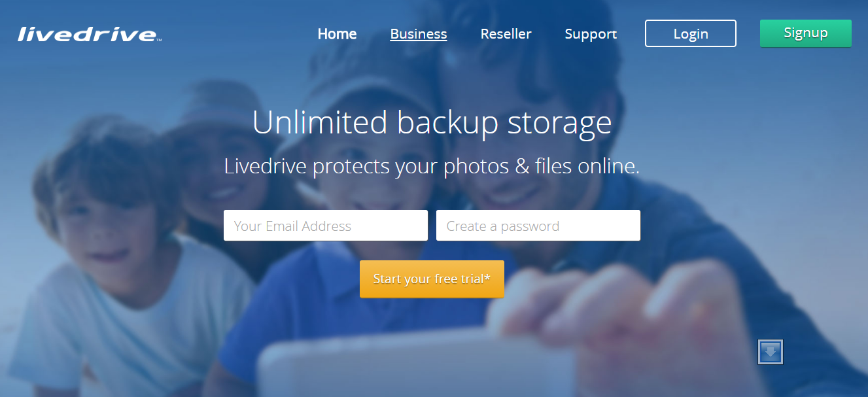Viewport: 868px width, 397px height.
Task: Click the Unlimited backup storage headline
Action: [x=432, y=123]
